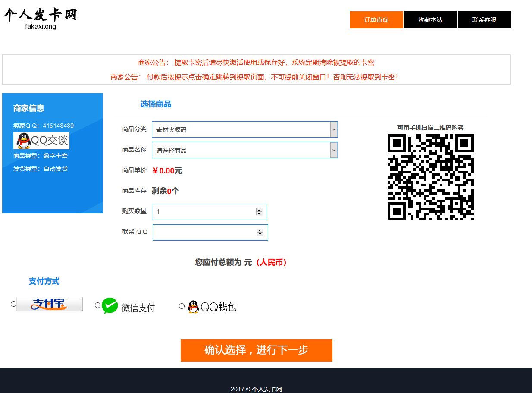Open the 联系客服 nav tab
This screenshot has width=532, height=393.
(x=484, y=20)
